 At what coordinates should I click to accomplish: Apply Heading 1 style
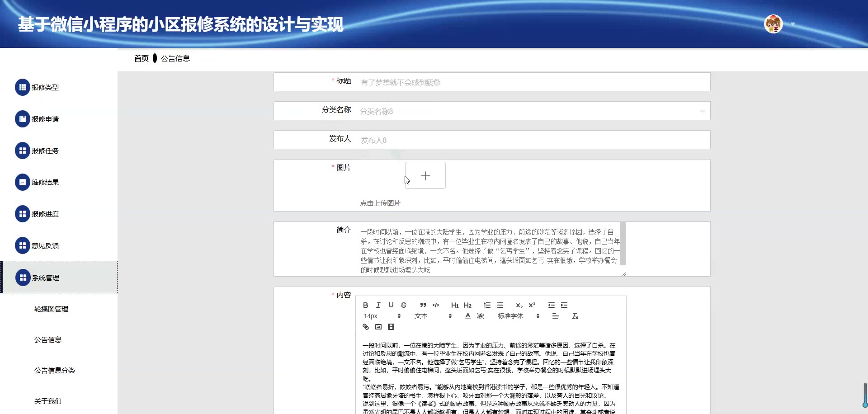455,305
